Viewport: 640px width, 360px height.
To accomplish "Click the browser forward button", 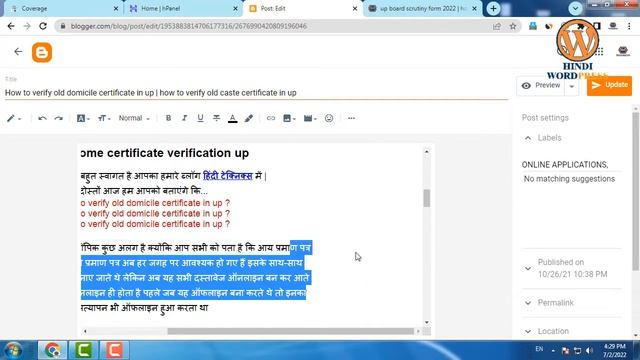I will [x=27, y=26].
